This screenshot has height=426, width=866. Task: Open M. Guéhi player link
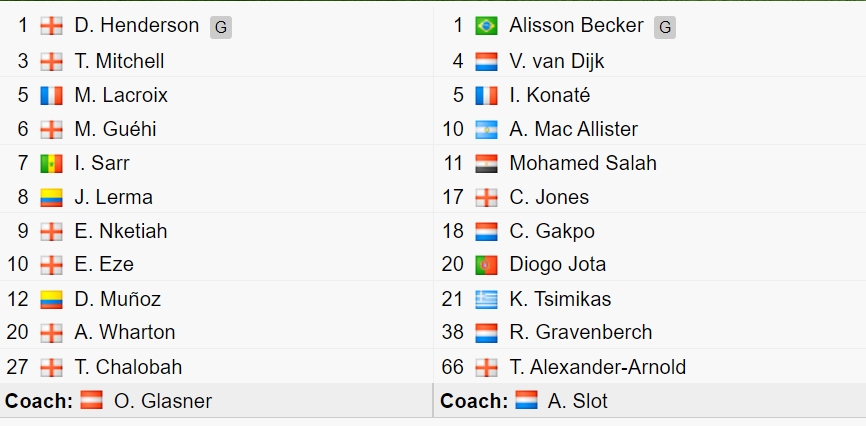115,129
